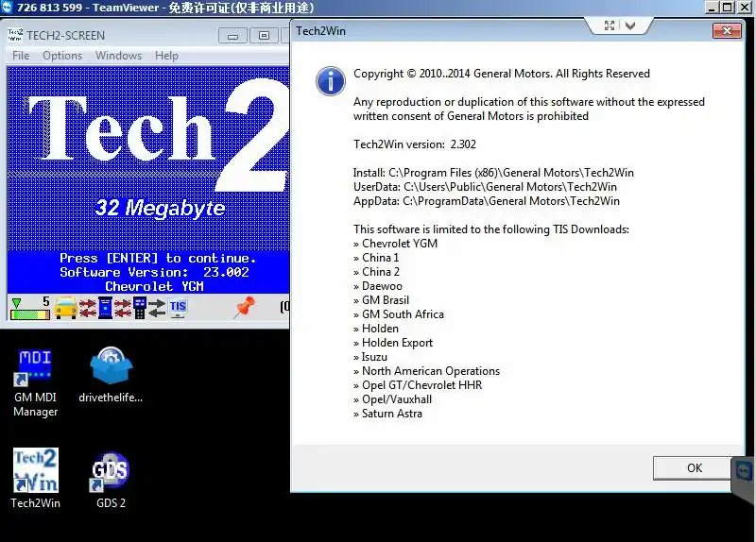The height and width of the screenshot is (542, 756).
Task: Open the Windows menu in TECH2-SCREEN
Action: pyautogui.click(x=118, y=56)
